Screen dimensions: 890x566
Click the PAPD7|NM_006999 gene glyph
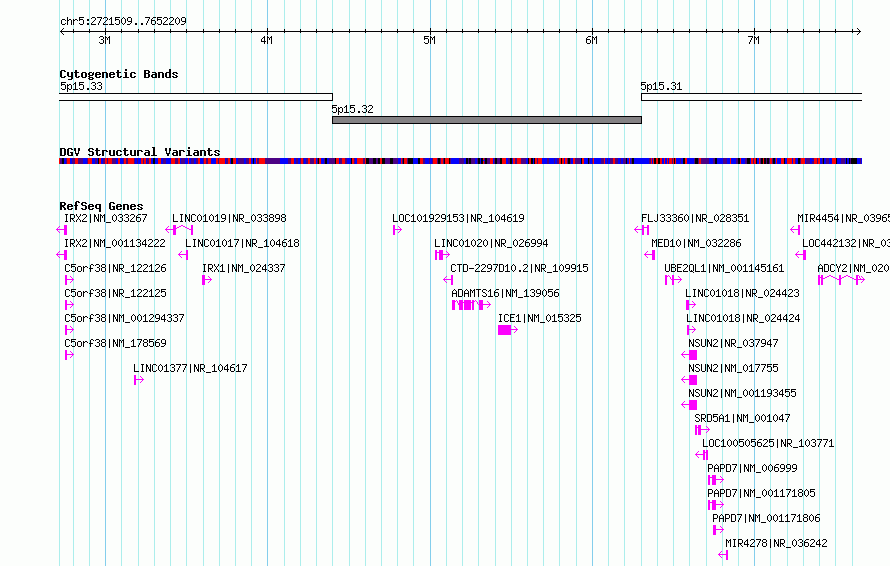click(x=716, y=480)
